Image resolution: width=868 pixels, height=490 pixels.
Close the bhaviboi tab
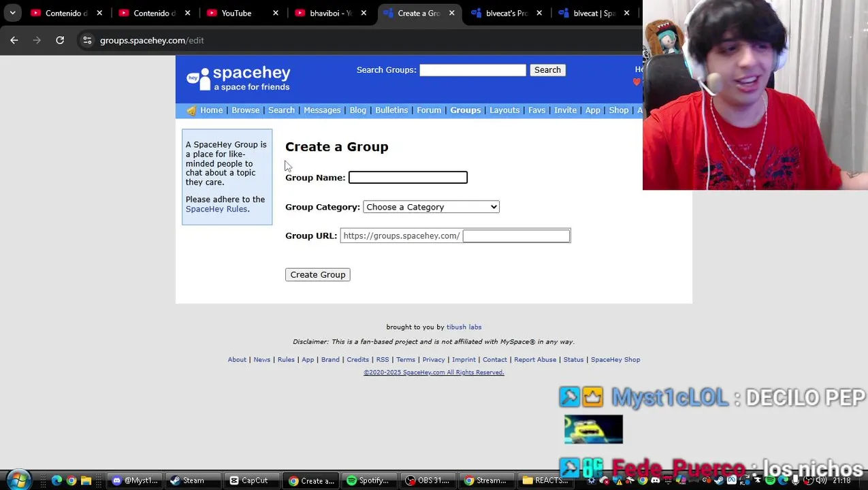point(364,13)
